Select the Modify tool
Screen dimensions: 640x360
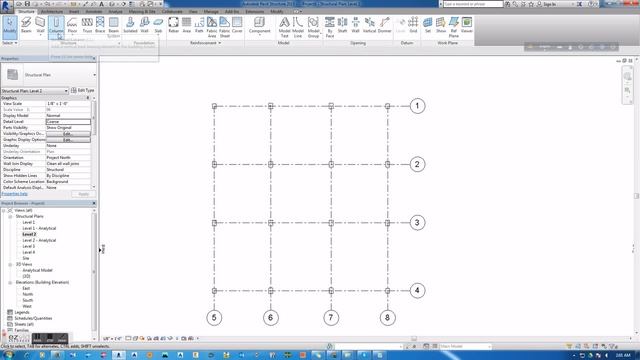(9, 27)
